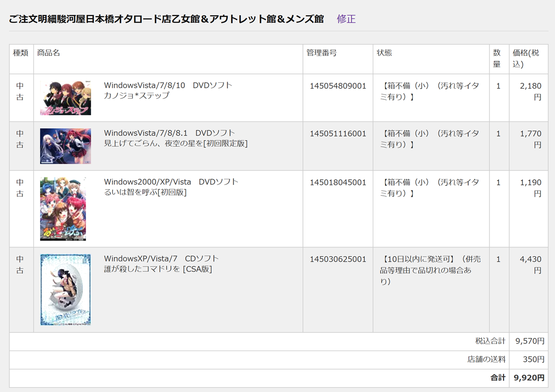The height and width of the screenshot is (392, 555).
Task: Click the 4,430円 price cell
Action: [531, 264]
